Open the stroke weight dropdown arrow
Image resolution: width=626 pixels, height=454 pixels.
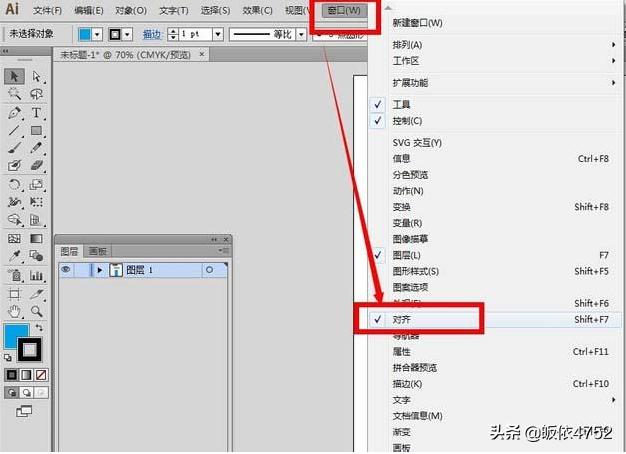(218, 34)
